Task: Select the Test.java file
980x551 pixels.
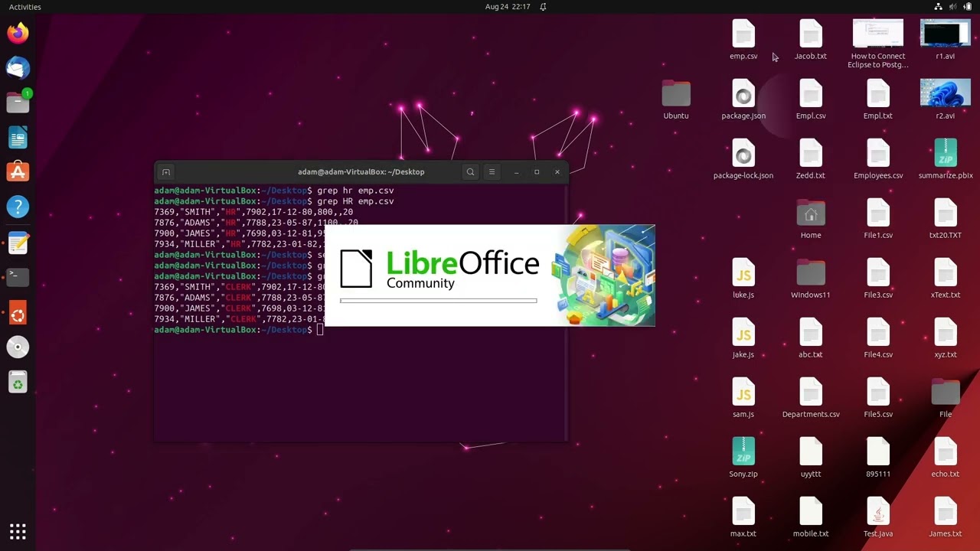Action: click(878, 517)
